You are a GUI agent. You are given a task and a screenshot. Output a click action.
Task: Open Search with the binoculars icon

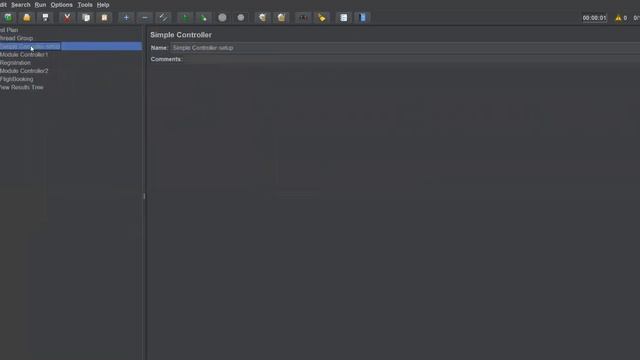(x=303, y=18)
